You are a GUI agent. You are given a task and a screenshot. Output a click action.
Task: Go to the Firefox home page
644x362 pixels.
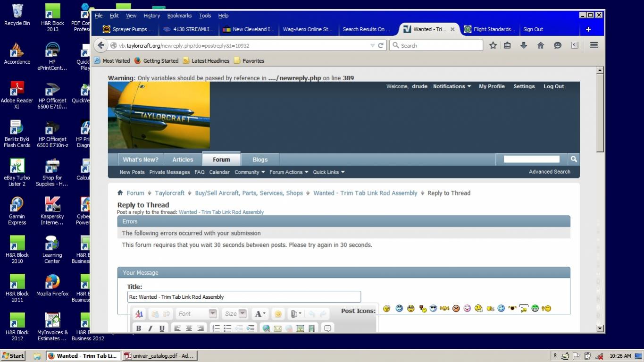541,45
